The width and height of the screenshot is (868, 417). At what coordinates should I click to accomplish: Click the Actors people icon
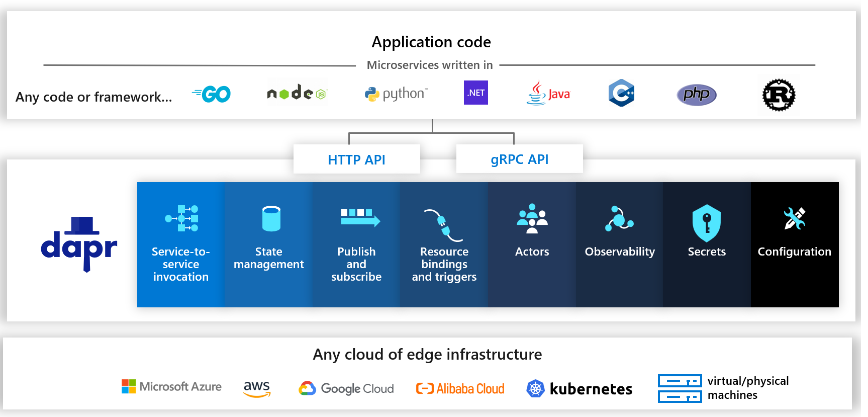(532, 218)
